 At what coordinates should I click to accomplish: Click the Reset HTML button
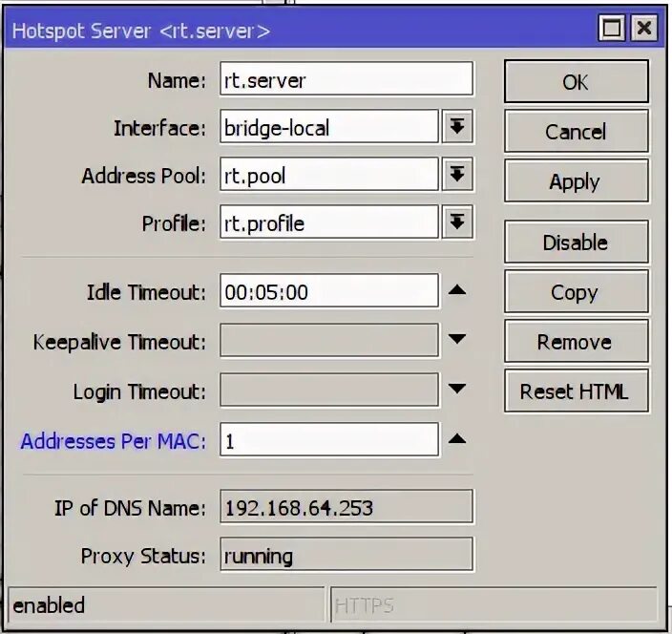[x=577, y=391]
